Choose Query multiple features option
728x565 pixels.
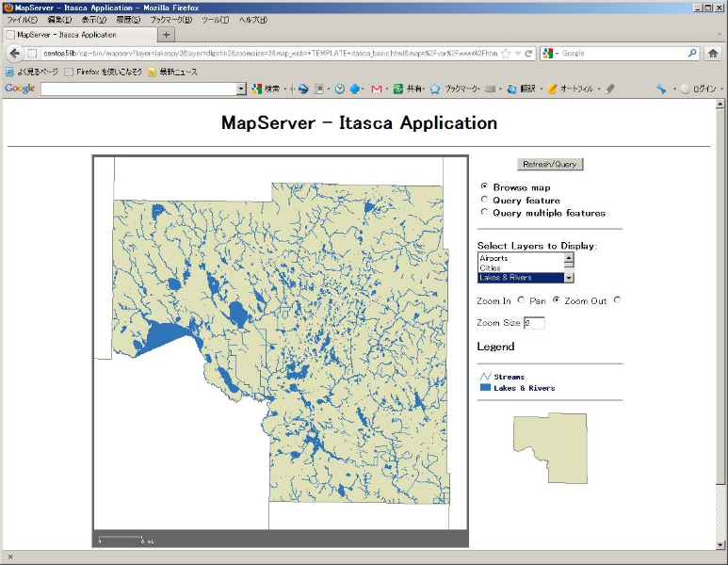pyautogui.click(x=484, y=212)
